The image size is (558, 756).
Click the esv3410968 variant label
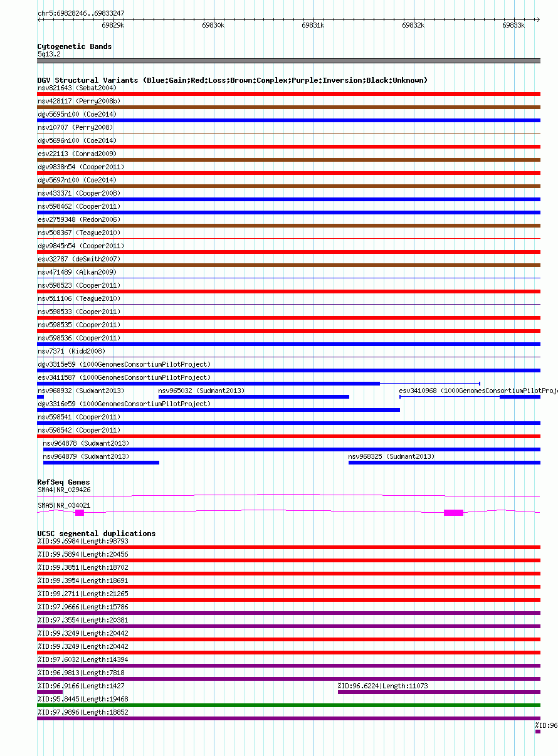point(478,391)
